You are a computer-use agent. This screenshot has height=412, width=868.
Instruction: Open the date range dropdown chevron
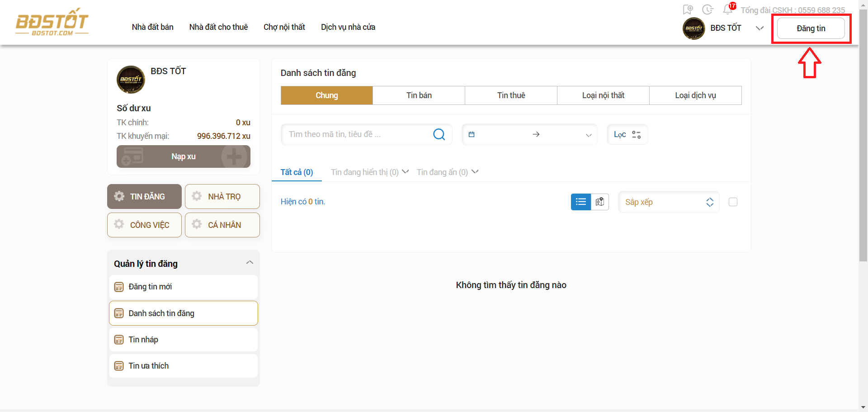coord(589,135)
